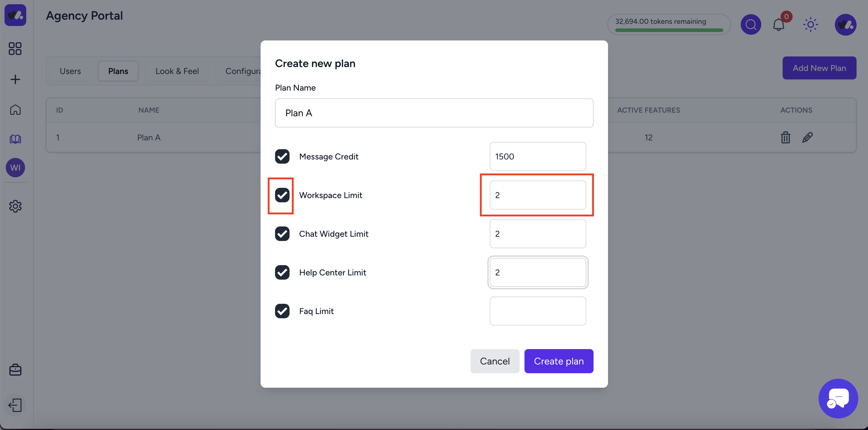Click the purple search icon in header
This screenshot has height=430, width=868.
pos(750,25)
